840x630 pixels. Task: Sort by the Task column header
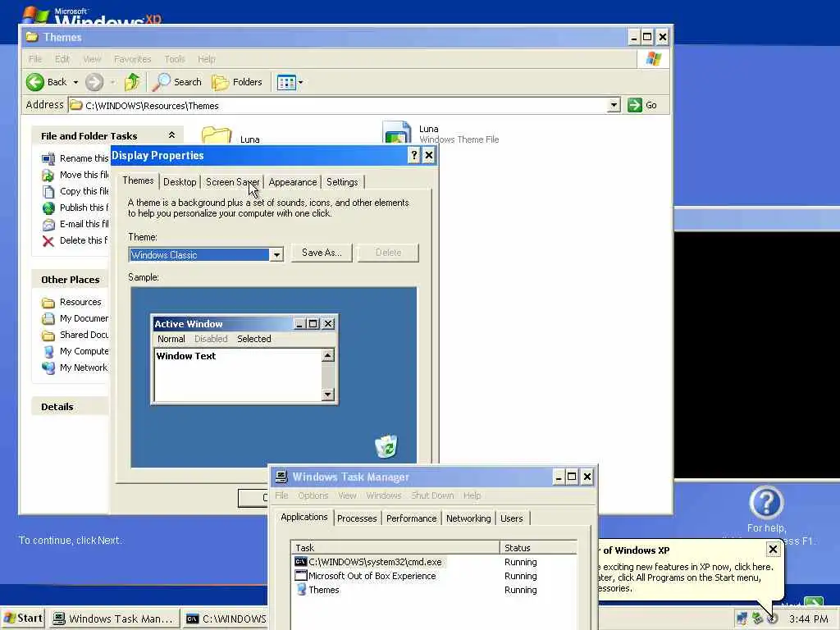395,547
